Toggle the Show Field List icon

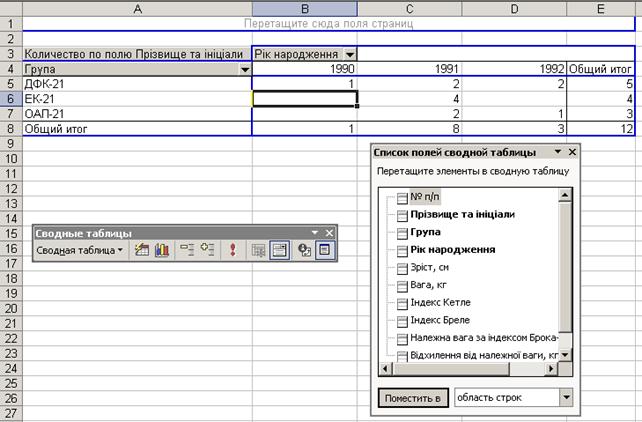325,250
